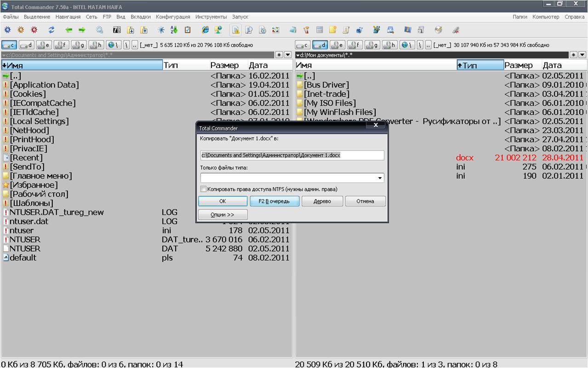Click the Дерево button
Viewport: 588px width, 368px height.
pos(322,201)
